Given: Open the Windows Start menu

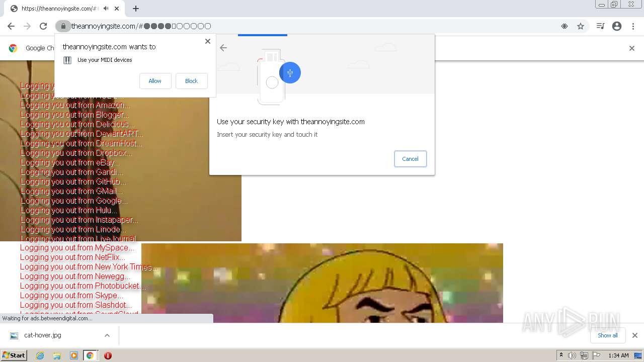Looking at the screenshot, I should tap(14, 355).
